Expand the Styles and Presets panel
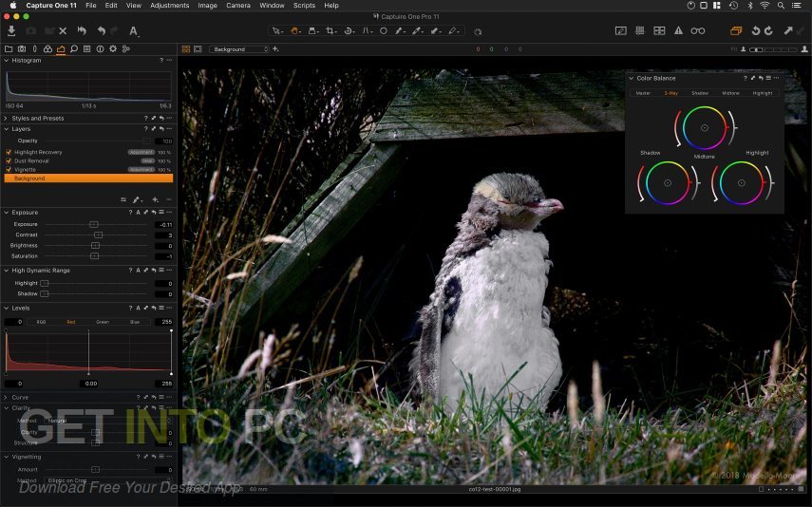812x507 pixels. tap(7, 119)
